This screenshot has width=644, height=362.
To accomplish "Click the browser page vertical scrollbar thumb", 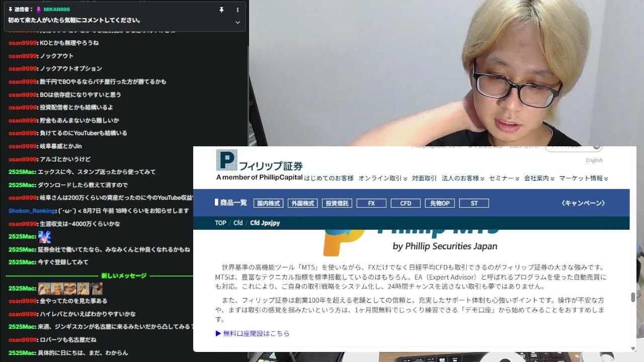I will tap(633, 297).
